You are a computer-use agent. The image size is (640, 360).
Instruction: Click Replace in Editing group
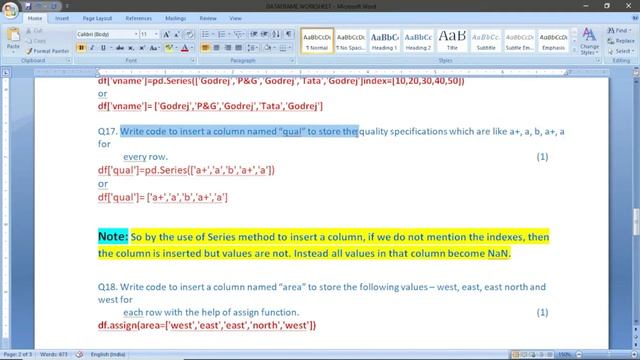(x=621, y=41)
